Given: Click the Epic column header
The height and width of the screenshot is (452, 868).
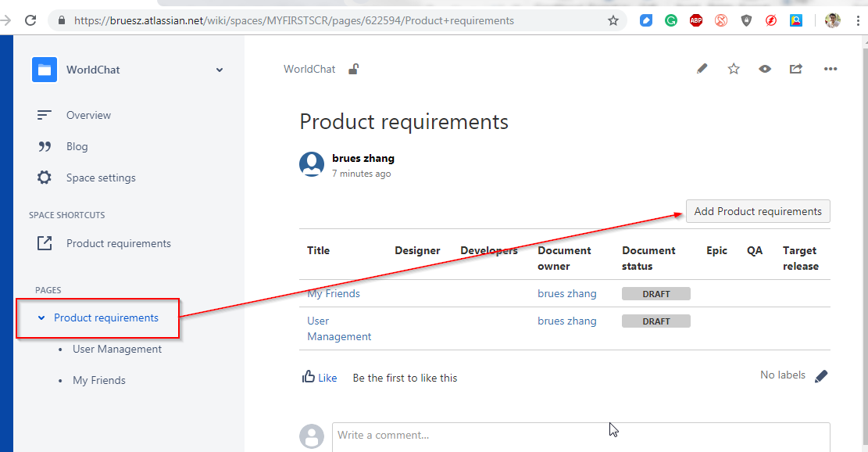Looking at the screenshot, I should coord(716,250).
